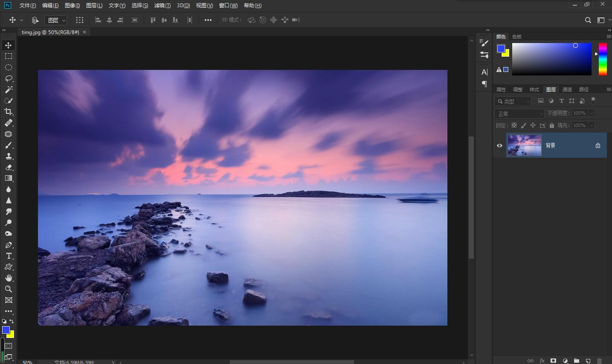This screenshot has height=364, width=612.
Task: Expand the 不透明度 opacity dropdown arrow
Action: 592,113
